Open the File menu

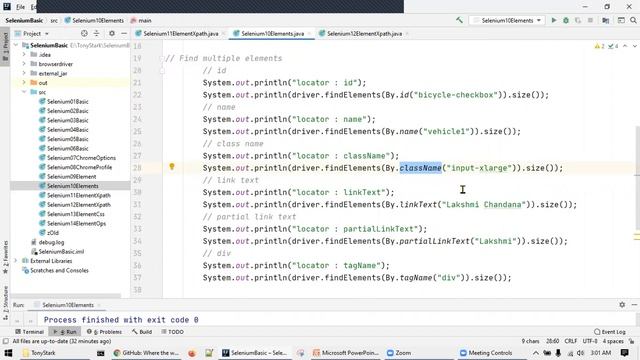coord(20,7)
